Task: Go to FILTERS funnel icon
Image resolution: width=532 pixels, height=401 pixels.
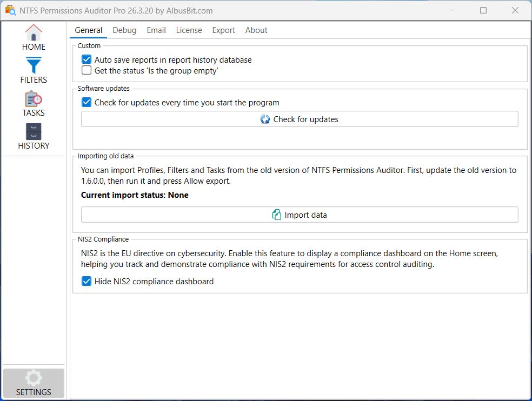Action: click(34, 66)
